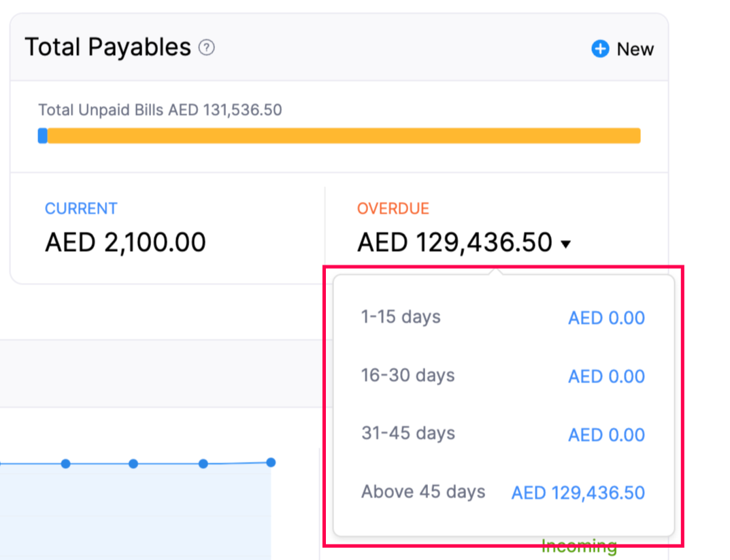Click the blue current segment of unpaid bills bar
This screenshot has height=560, width=730.
43,136
